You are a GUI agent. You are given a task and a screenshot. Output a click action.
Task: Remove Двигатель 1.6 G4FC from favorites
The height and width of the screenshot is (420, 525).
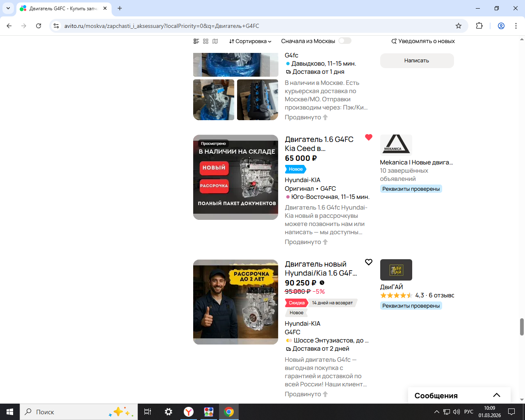point(369,137)
